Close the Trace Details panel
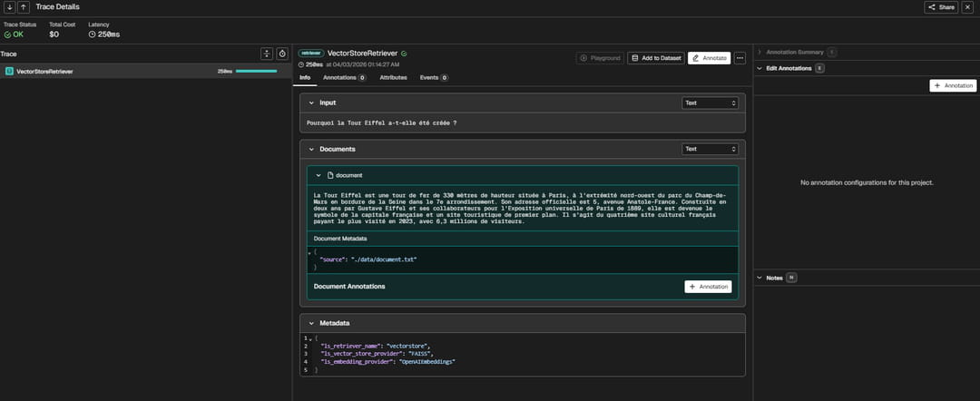 (967, 7)
